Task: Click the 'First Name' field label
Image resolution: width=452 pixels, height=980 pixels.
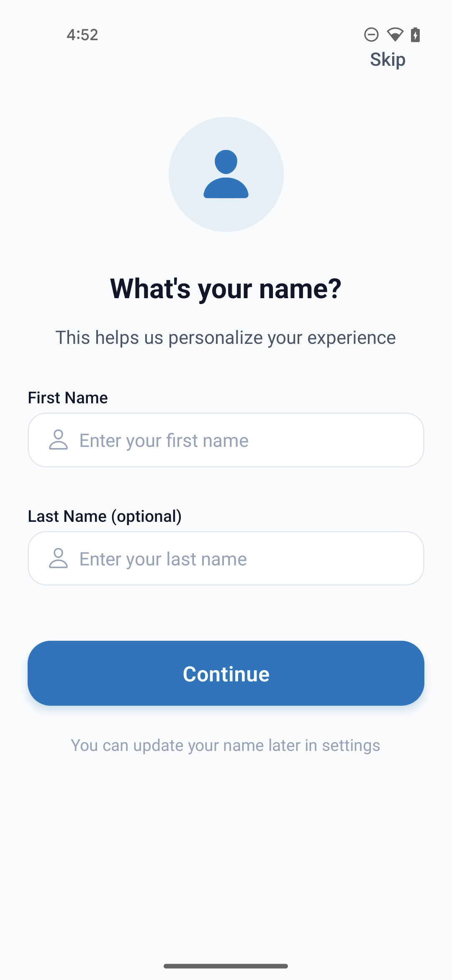Action: [x=68, y=398]
